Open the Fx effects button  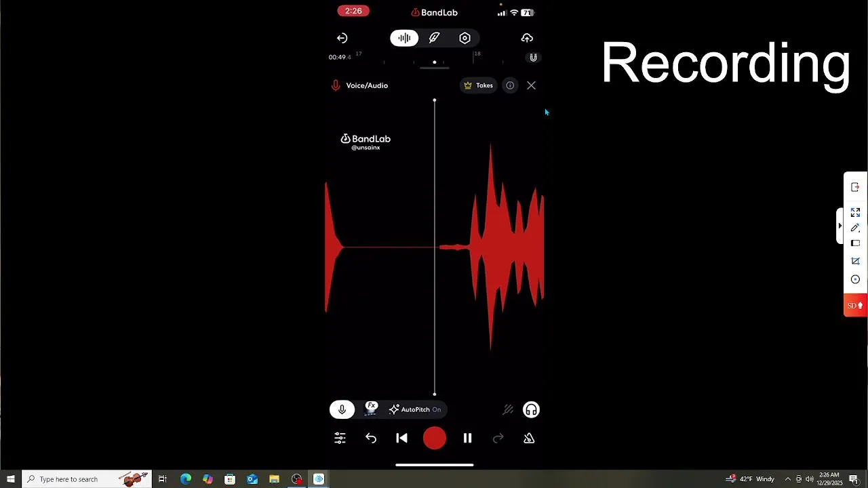[371, 408]
